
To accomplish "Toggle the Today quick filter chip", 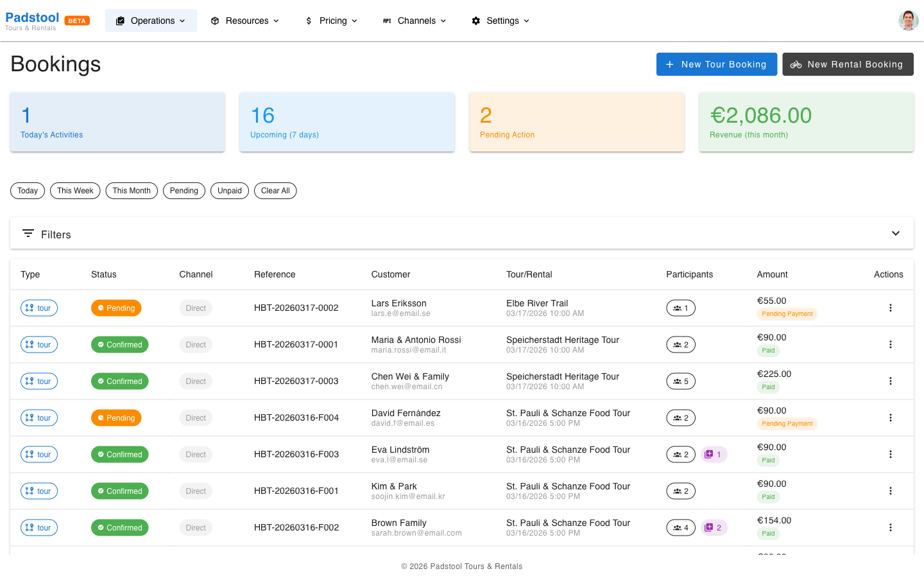I will 28,191.
